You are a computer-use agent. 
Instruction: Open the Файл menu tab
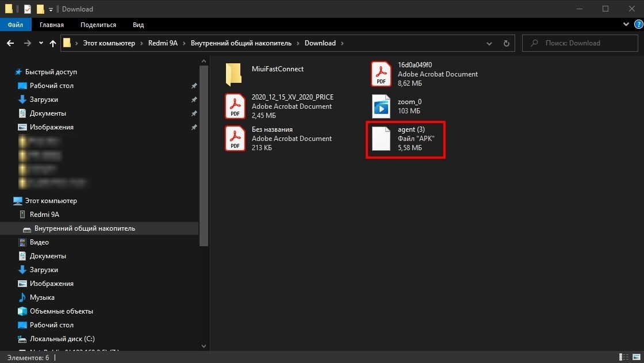point(16,25)
